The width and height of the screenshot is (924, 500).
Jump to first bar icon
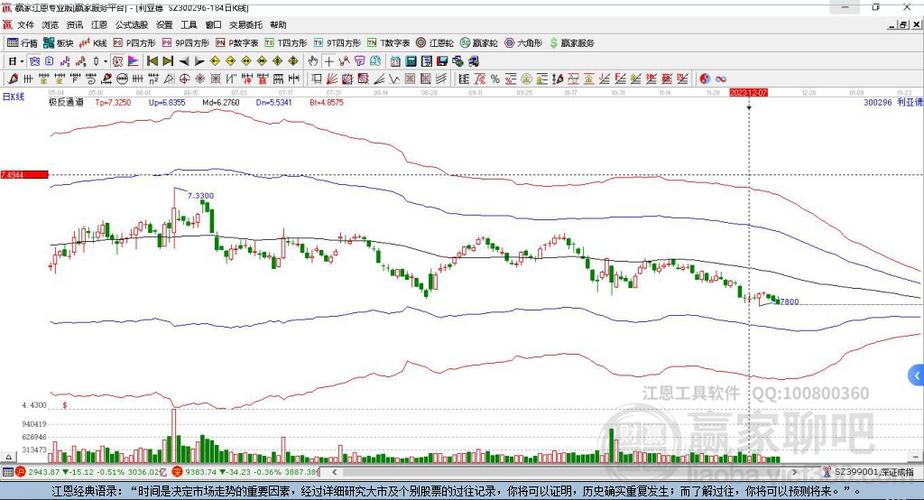152,61
